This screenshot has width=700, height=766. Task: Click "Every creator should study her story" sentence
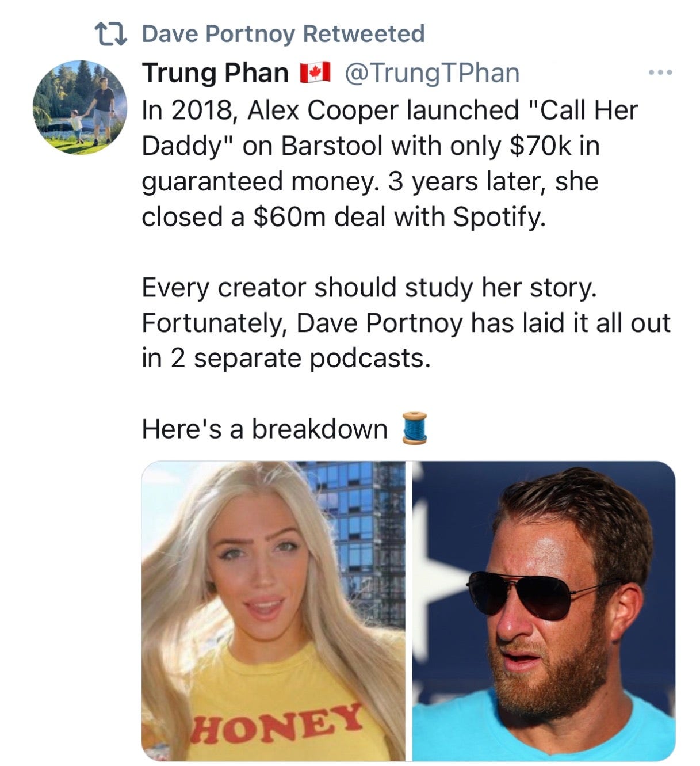pyautogui.click(x=369, y=288)
